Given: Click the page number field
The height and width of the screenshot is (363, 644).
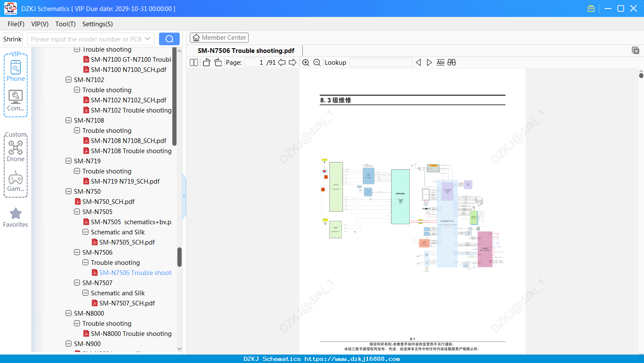Looking at the screenshot, I should point(255,63).
